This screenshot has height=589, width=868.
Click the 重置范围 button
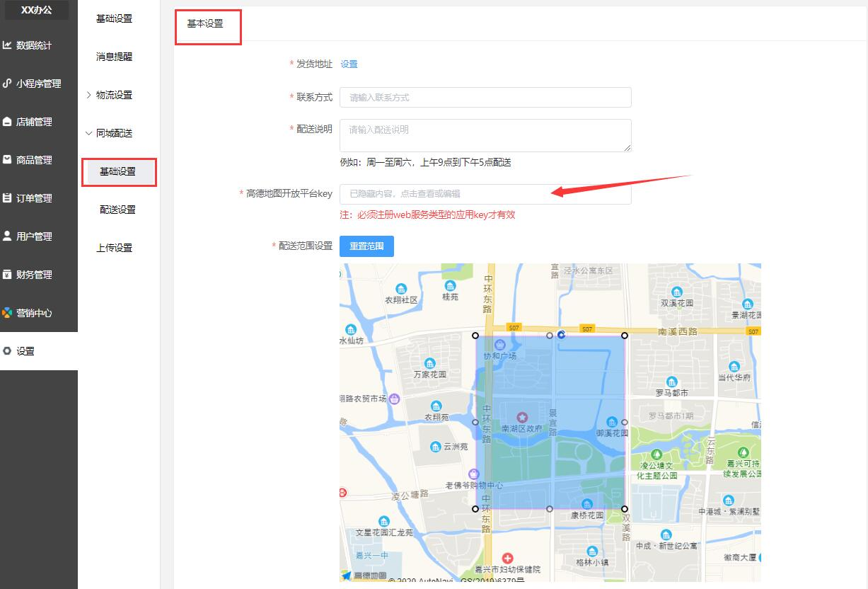tap(366, 246)
